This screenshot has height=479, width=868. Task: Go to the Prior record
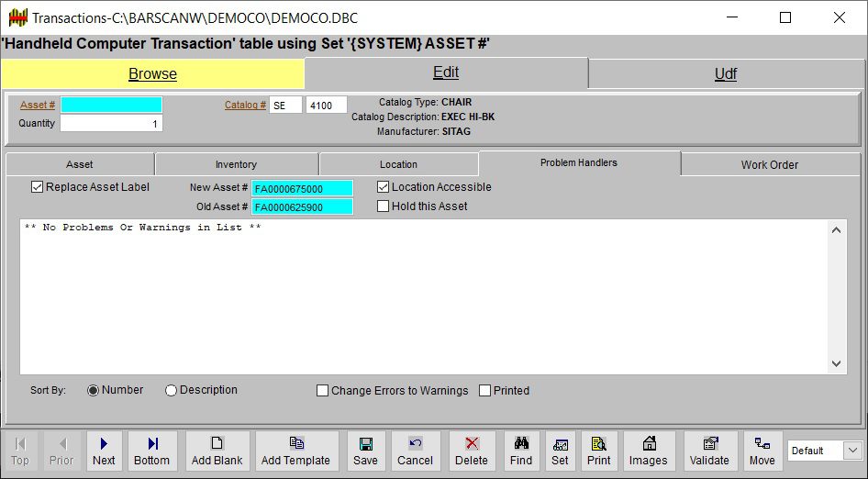click(61, 451)
